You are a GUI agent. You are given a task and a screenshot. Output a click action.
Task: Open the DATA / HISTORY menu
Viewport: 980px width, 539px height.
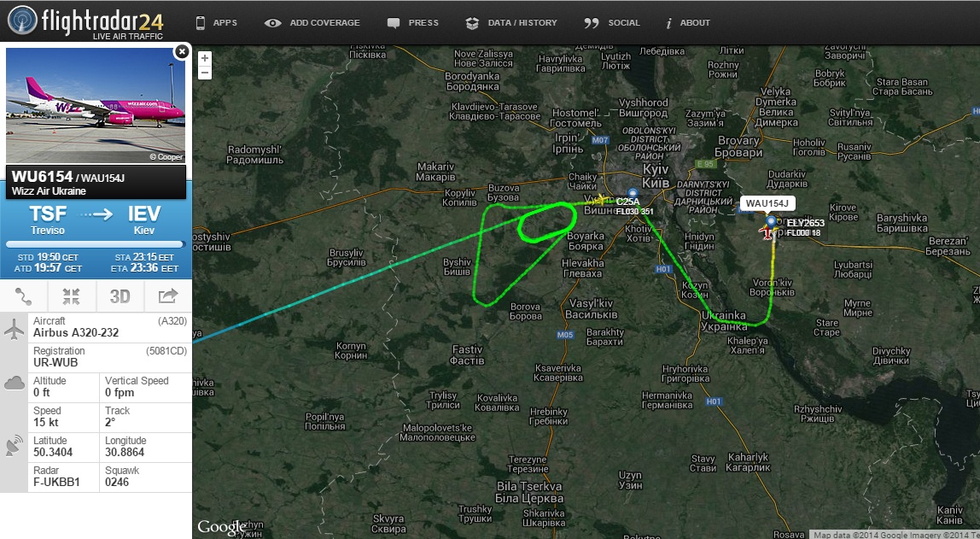pos(511,22)
